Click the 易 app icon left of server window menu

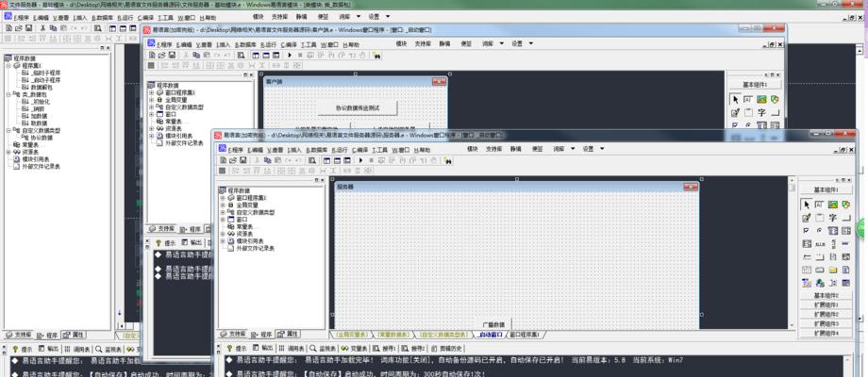[x=223, y=148]
